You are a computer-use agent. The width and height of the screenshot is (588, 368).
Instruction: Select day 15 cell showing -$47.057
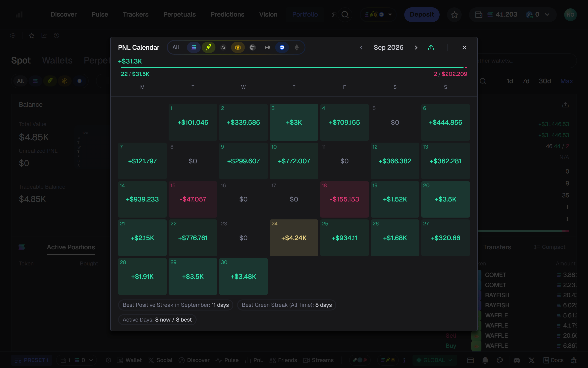193,199
